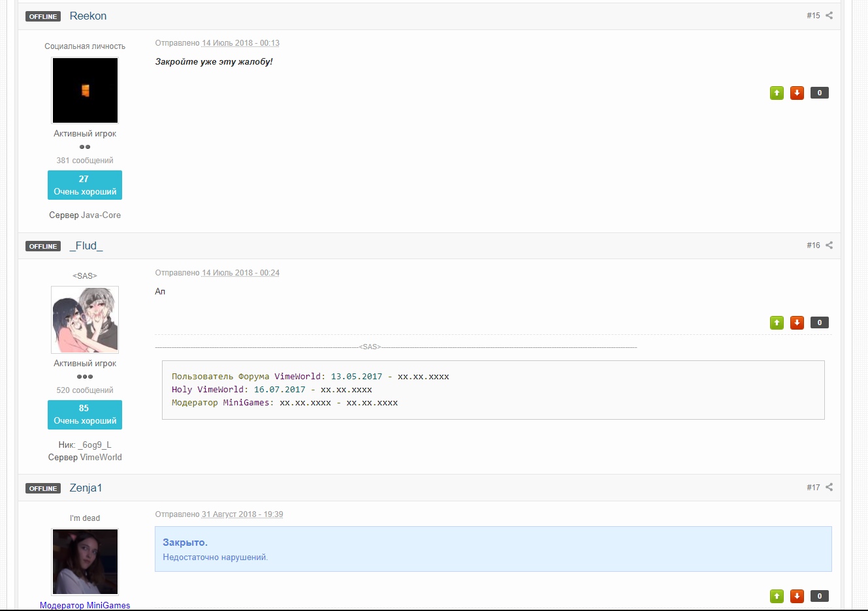Click 'Пользователь Форума VimeWorld' signature line
This screenshot has height=611, width=868.
pos(310,377)
